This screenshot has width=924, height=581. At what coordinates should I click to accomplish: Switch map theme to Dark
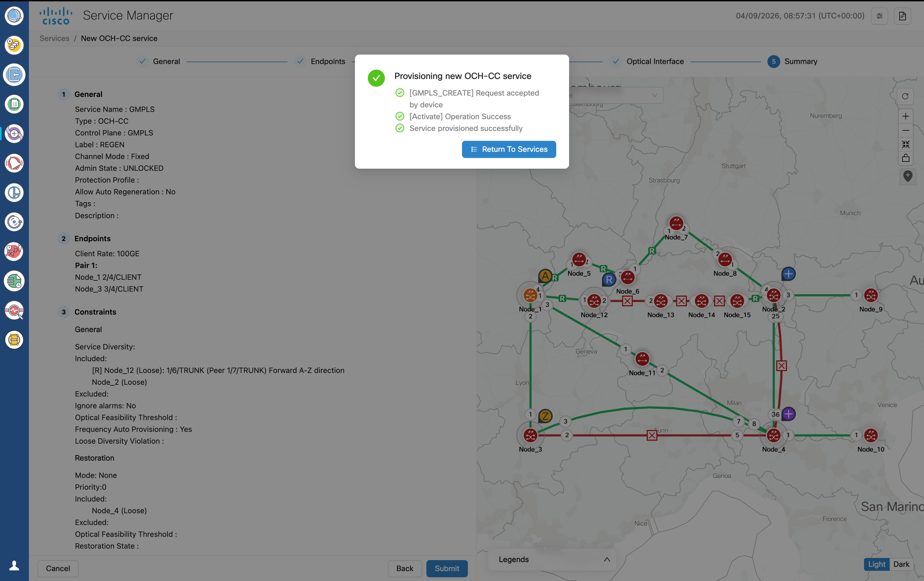[901, 564]
